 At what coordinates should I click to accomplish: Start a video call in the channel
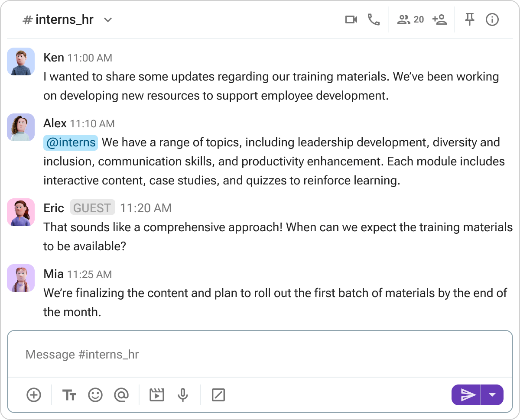[x=351, y=20]
